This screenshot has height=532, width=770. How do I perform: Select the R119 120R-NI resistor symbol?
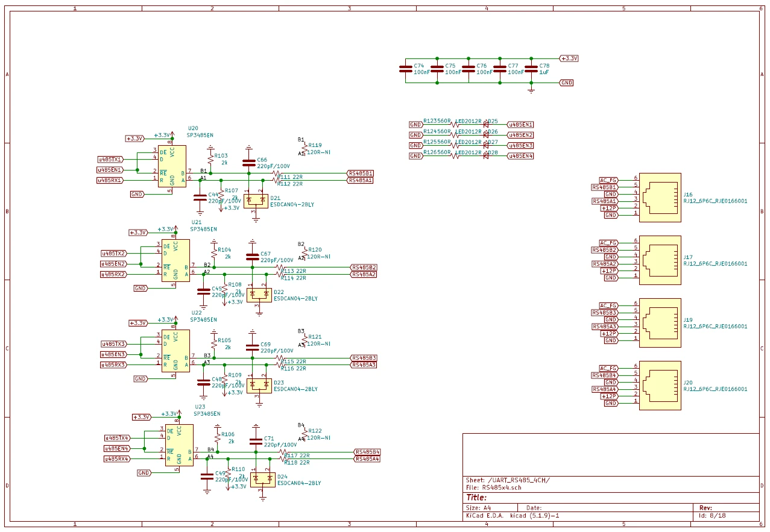tap(305, 148)
